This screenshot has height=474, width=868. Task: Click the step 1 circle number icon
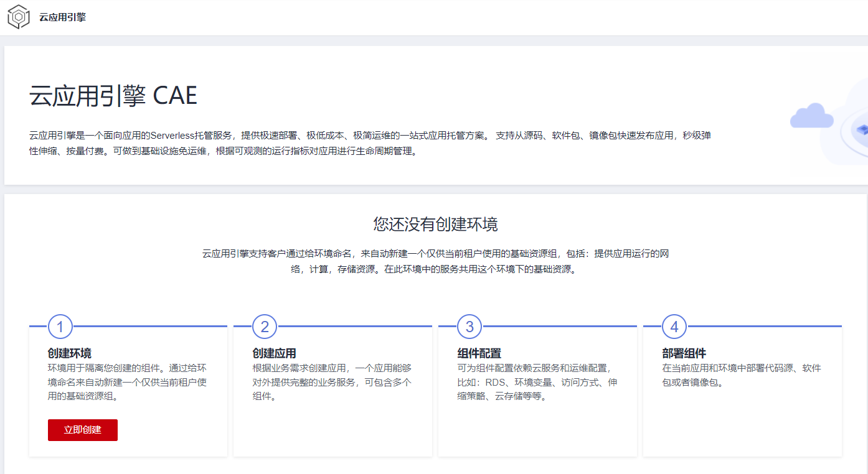click(60, 327)
